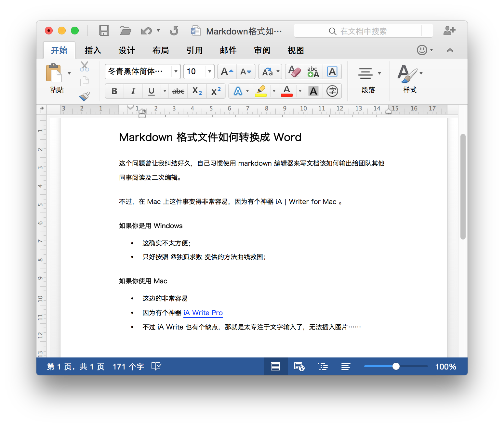Viewport: 504px width, 427px height.
Task: Toggle bold formatting
Action: click(x=114, y=91)
